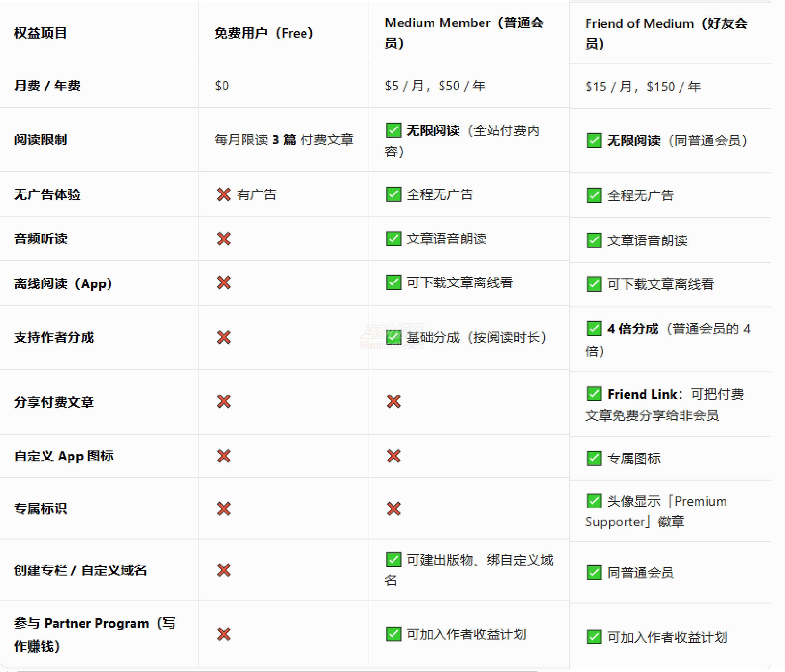Click the $0 price cell
The image size is (785, 672).
(x=222, y=86)
